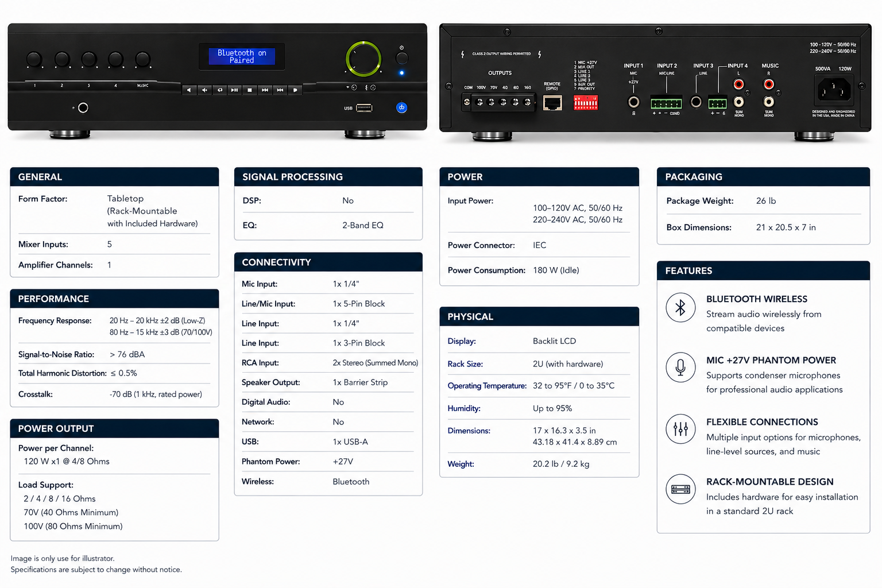Click the 'Backlit LCD' display value
882x588 pixels.
[554, 341]
